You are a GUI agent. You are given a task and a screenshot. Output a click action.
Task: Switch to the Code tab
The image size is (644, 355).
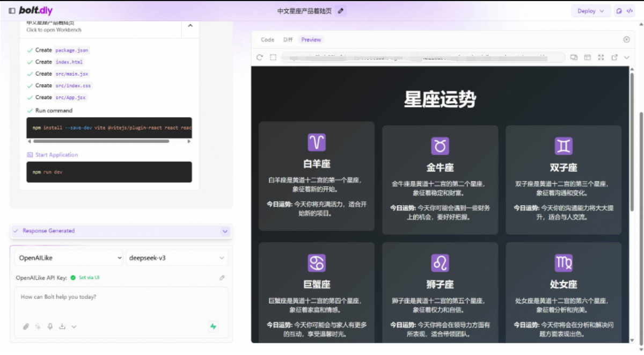pyautogui.click(x=267, y=40)
